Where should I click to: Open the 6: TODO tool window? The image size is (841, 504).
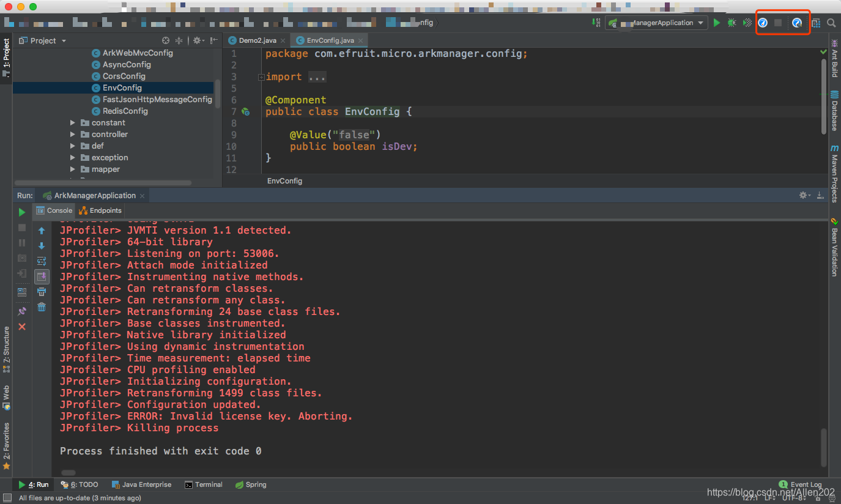(x=80, y=484)
